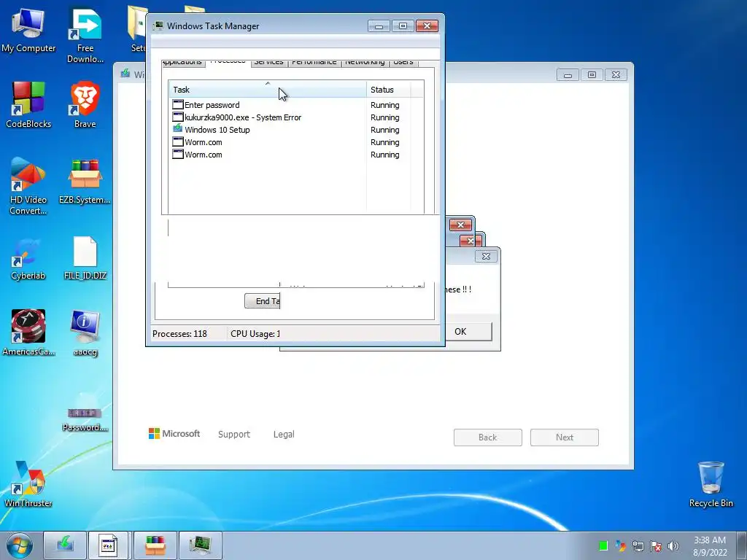Open the EZB.System archive icon

point(85,181)
